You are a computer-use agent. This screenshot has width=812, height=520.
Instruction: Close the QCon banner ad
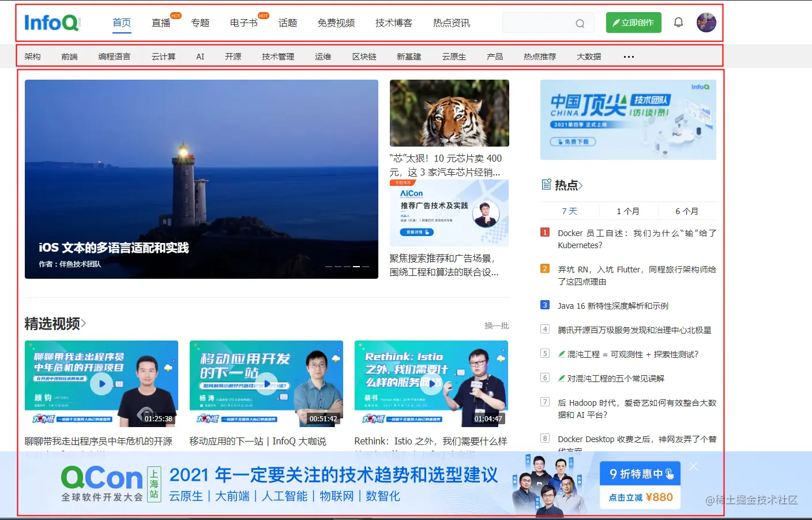coord(694,466)
